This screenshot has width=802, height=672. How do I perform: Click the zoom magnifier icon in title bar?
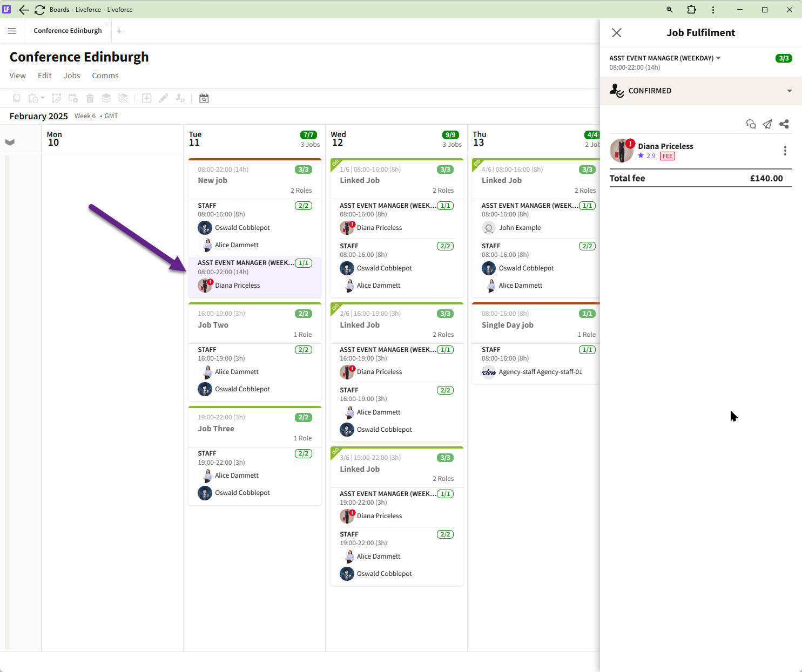[x=670, y=10]
